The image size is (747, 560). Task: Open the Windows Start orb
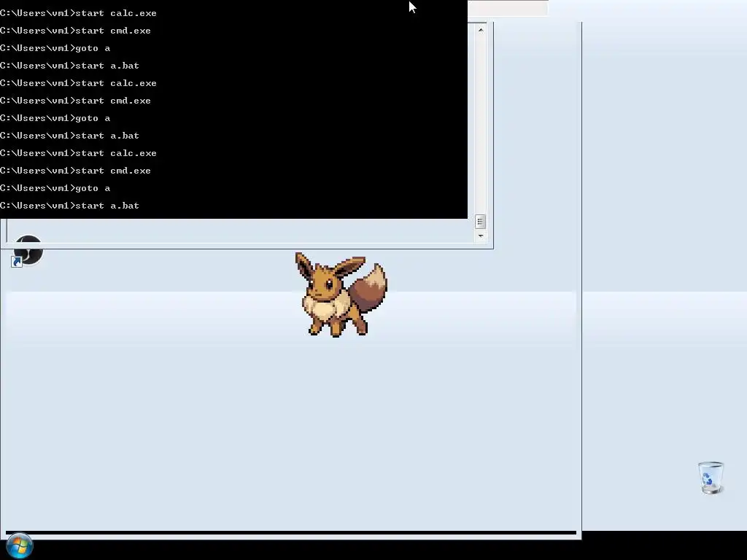pyautogui.click(x=19, y=545)
